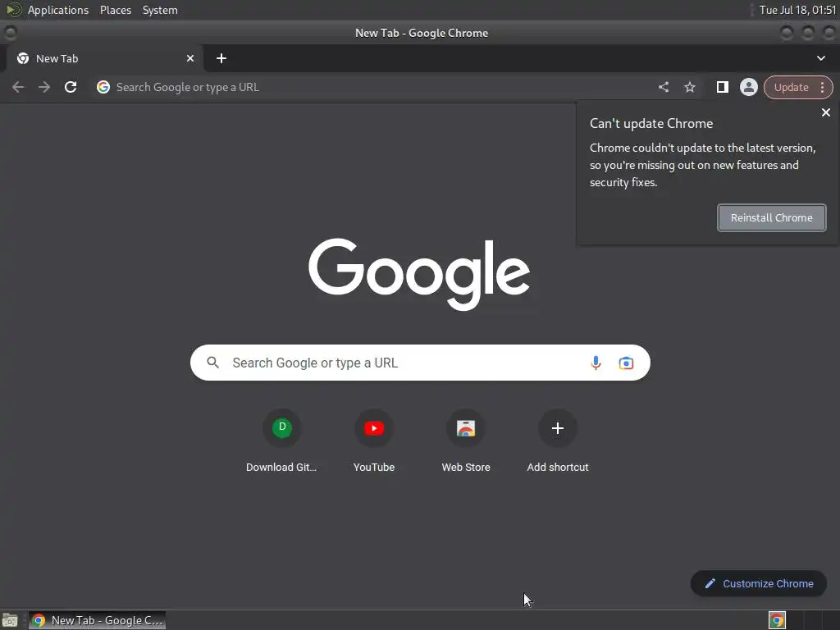The width and height of the screenshot is (840, 630).
Task: Start voice search with microphone
Action: click(x=596, y=363)
